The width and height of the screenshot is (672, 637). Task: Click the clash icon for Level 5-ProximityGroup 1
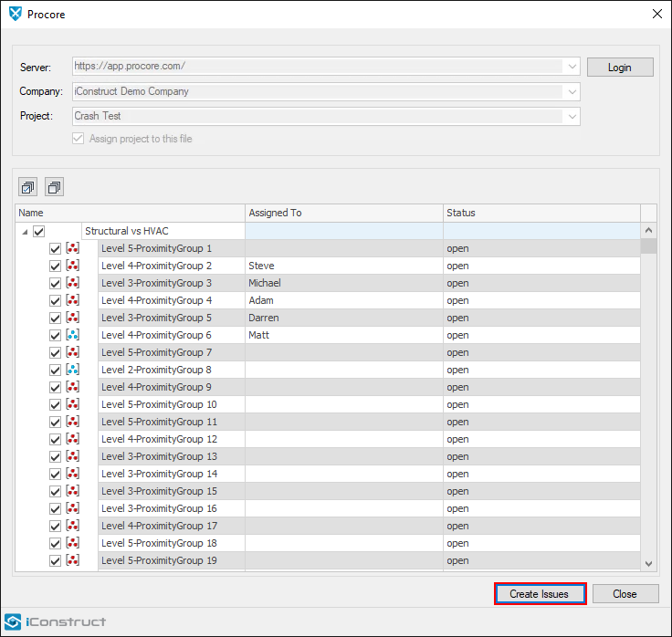coord(73,248)
